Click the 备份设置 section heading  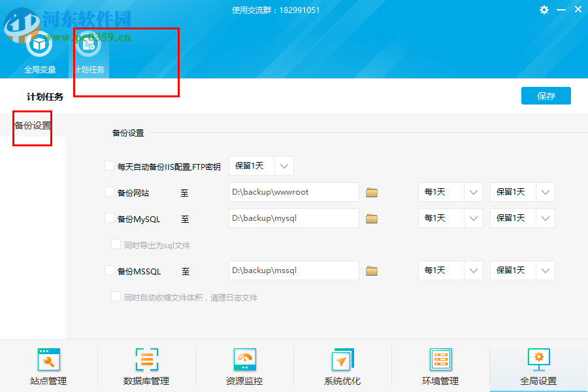[128, 133]
